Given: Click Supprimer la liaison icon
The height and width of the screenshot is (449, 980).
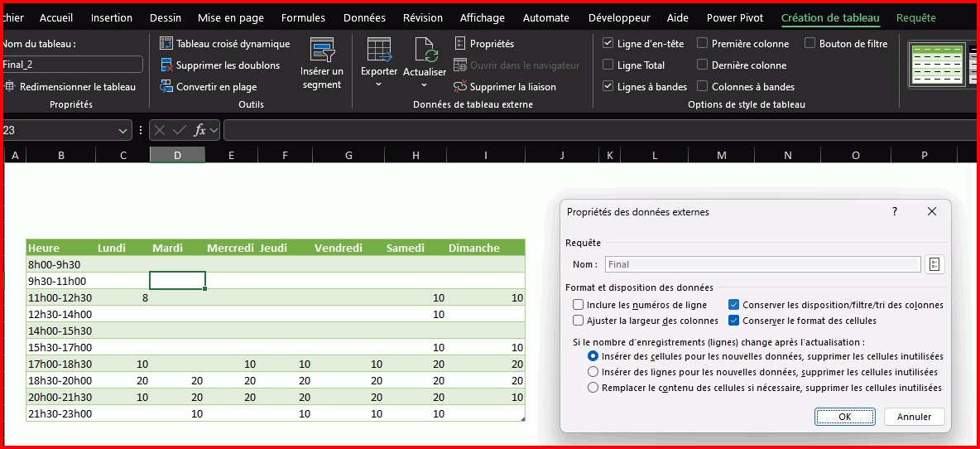Looking at the screenshot, I should coord(461,87).
